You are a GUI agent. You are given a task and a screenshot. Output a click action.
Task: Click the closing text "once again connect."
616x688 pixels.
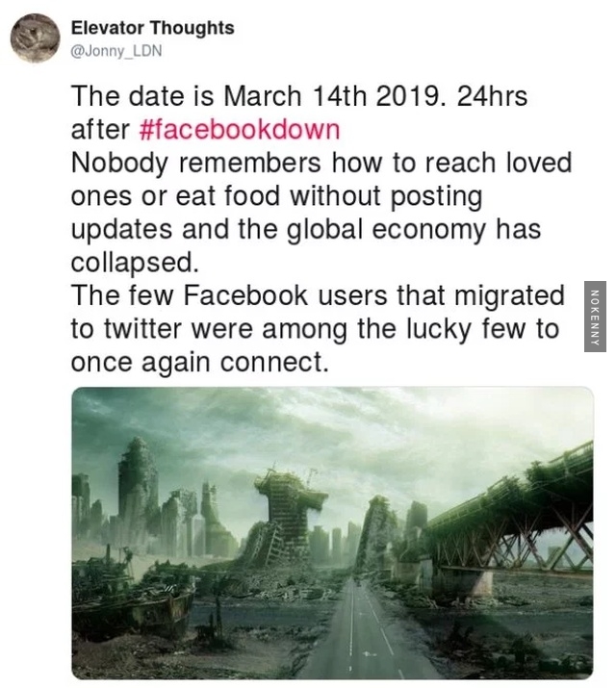tap(200, 363)
